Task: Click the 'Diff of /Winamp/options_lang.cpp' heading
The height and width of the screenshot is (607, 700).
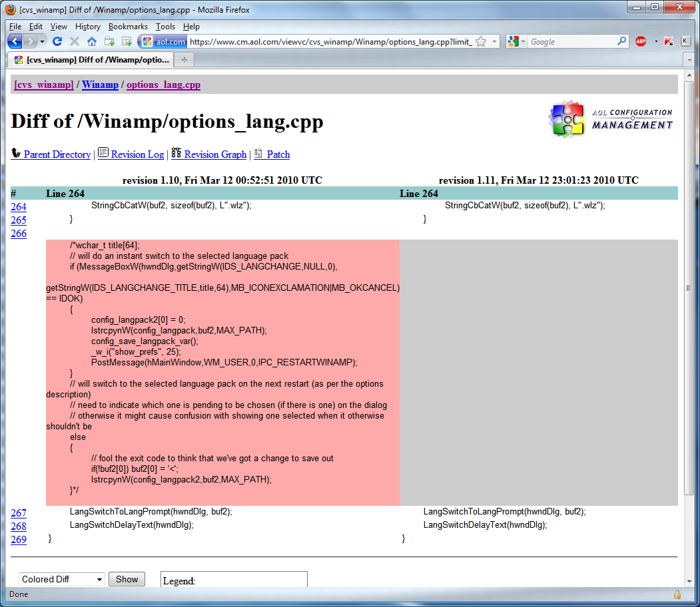Action: click(167, 121)
